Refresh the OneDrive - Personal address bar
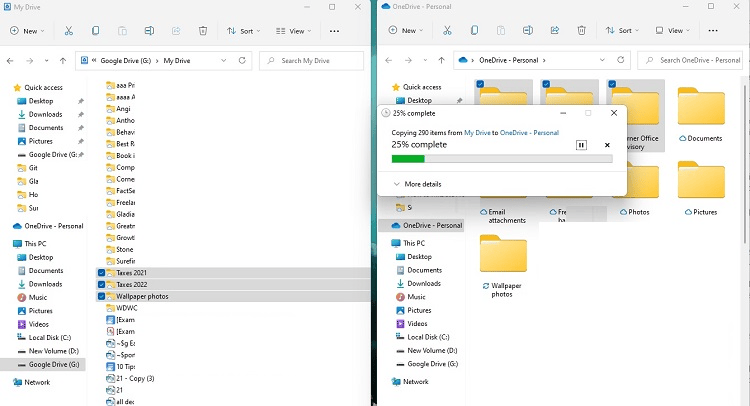 coord(620,60)
